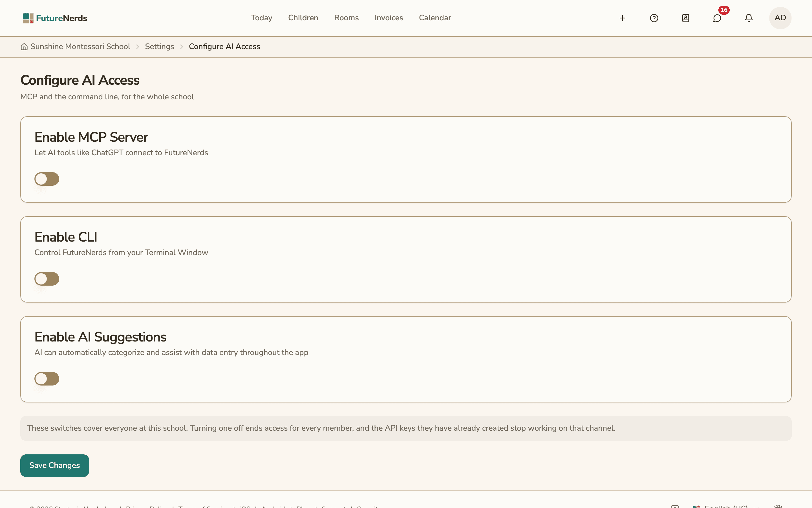Open the Invoices section
The height and width of the screenshot is (508, 812).
(389, 18)
